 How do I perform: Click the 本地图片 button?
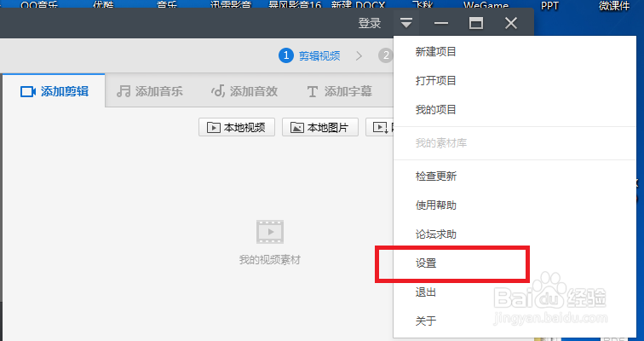tap(320, 127)
